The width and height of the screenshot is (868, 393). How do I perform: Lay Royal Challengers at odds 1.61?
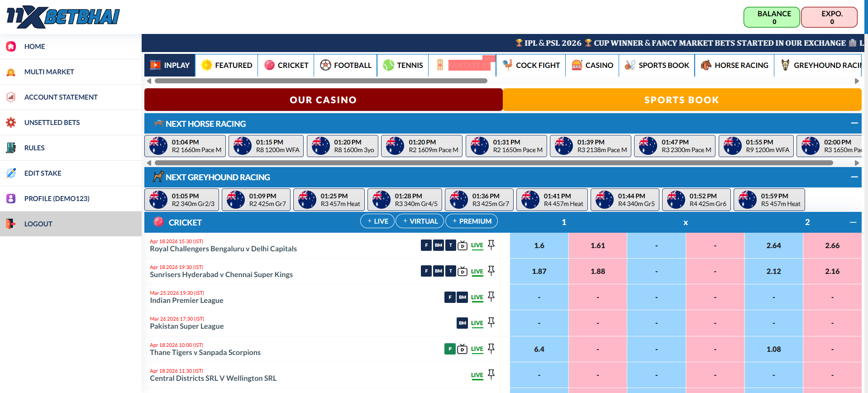(x=598, y=245)
